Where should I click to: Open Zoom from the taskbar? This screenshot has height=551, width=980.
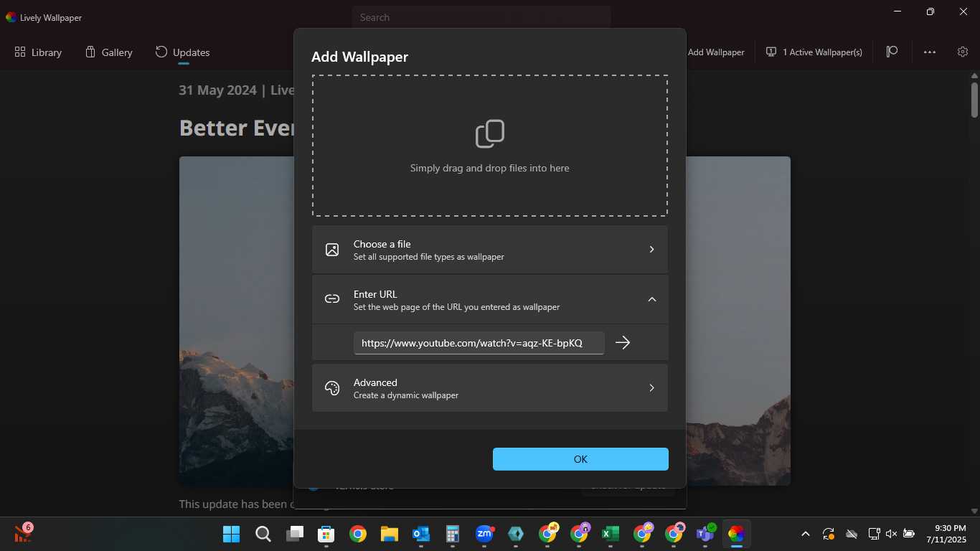coord(484,534)
